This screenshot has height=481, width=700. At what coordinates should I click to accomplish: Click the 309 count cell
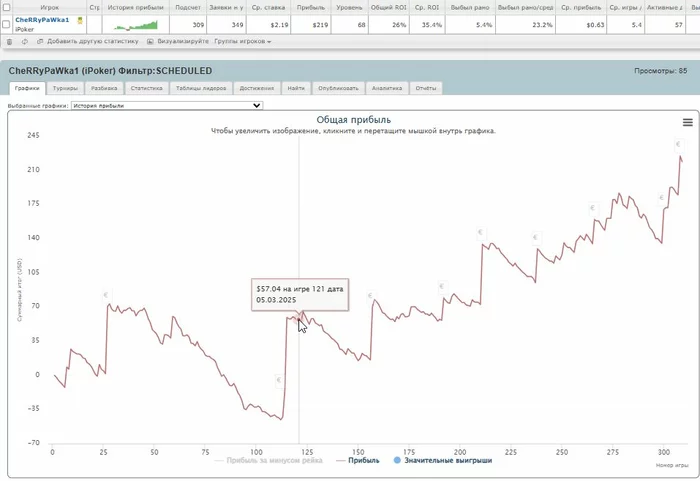[188, 25]
